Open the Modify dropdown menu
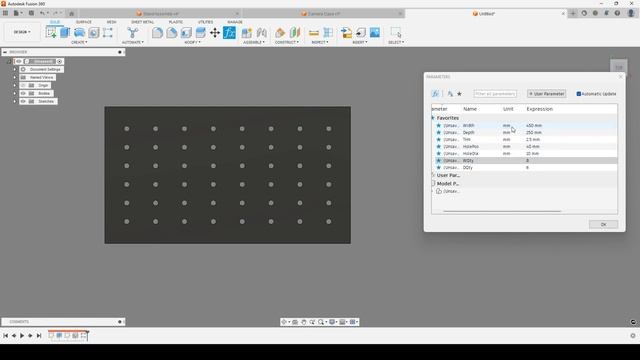Screen dimensions: 640x360 (x=192, y=42)
